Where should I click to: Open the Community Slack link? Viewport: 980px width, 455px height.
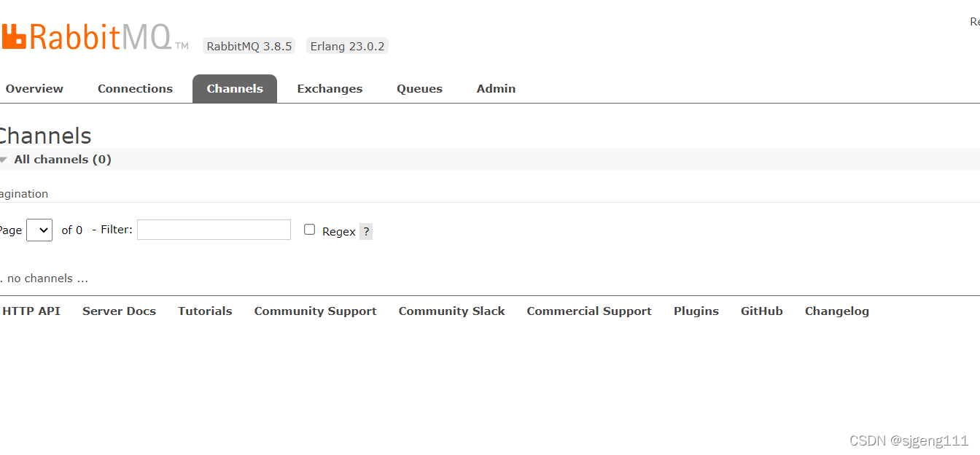point(451,311)
